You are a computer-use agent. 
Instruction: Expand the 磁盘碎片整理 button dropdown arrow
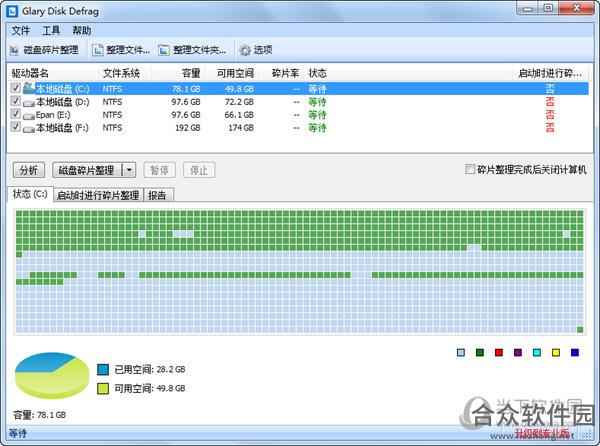click(x=129, y=170)
